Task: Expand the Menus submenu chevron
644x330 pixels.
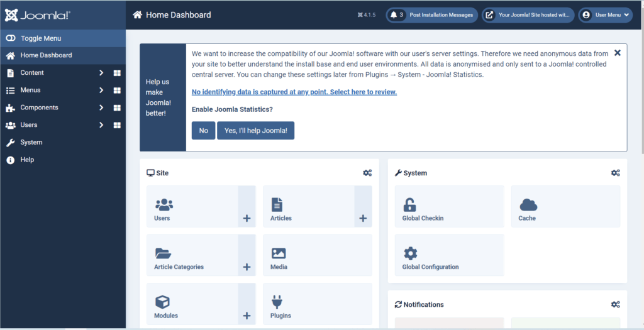Action: point(101,91)
